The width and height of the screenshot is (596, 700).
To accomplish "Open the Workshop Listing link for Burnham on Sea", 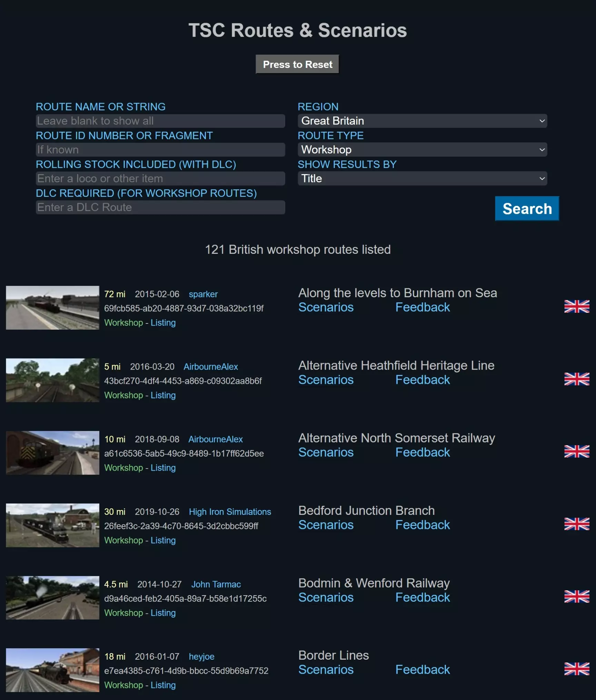I will click(163, 323).
